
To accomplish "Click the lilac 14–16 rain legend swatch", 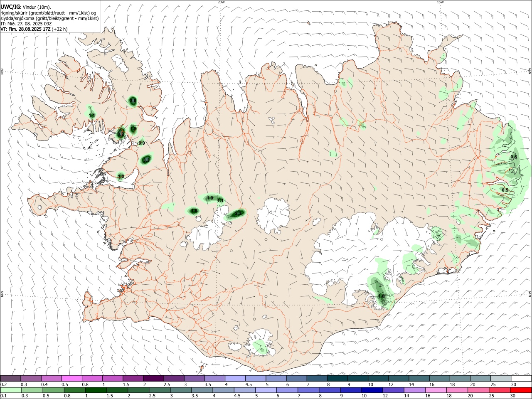I will [415, 390].
